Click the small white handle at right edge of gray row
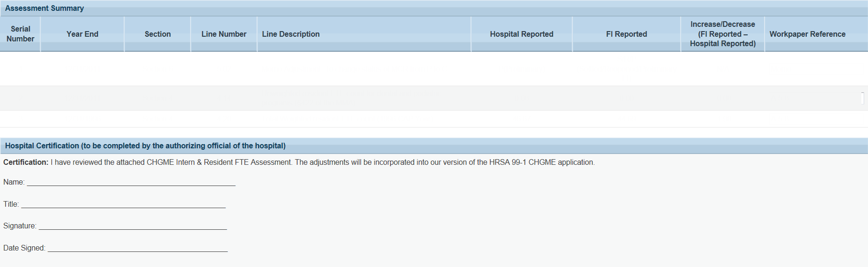The height and width of the screenshot is (267, 868). point(862,98)
